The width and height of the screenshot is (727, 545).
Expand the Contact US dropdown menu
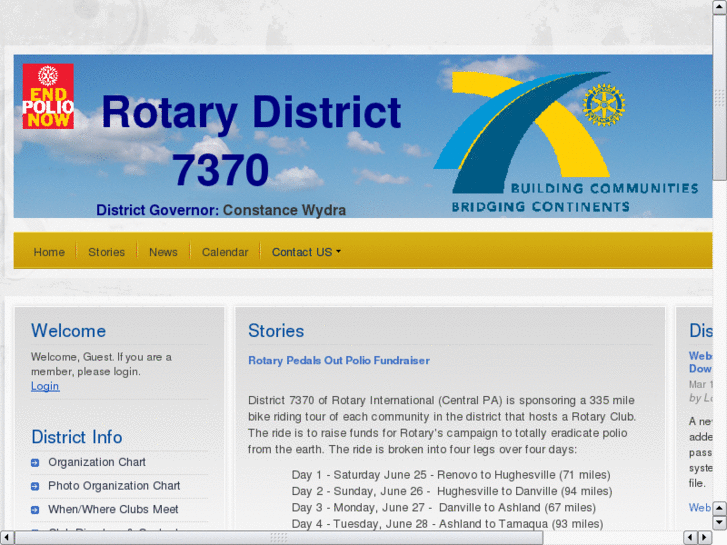coord(306,252)
